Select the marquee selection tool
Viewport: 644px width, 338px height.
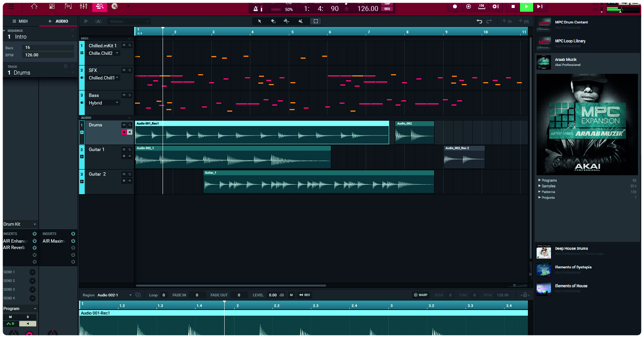[316, 21]
